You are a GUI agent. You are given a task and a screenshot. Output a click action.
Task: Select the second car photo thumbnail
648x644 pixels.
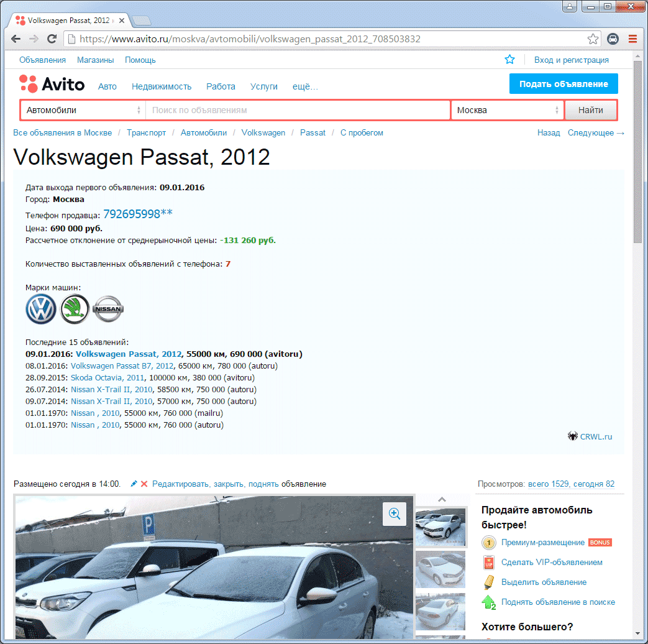pos(440,569)
